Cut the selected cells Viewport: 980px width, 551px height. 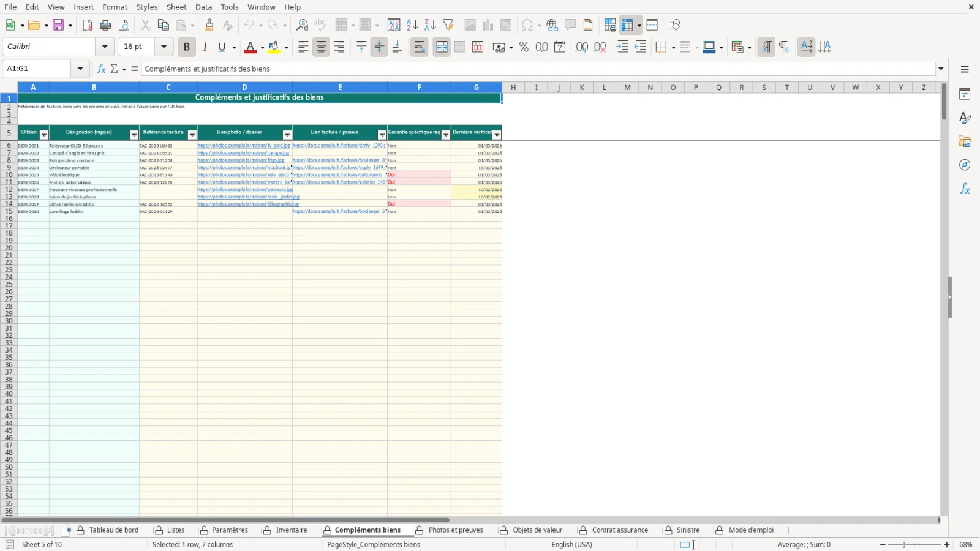coord(145,25)
